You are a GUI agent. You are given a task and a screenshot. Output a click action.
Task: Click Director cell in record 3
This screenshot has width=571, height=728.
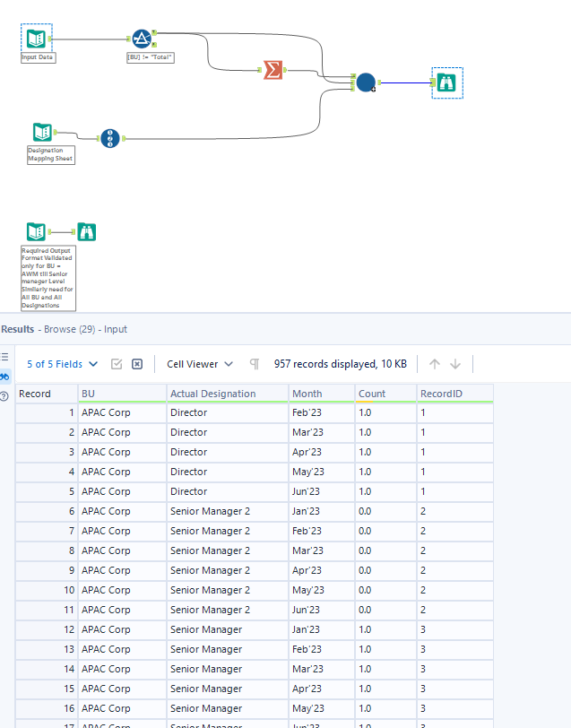228,452
